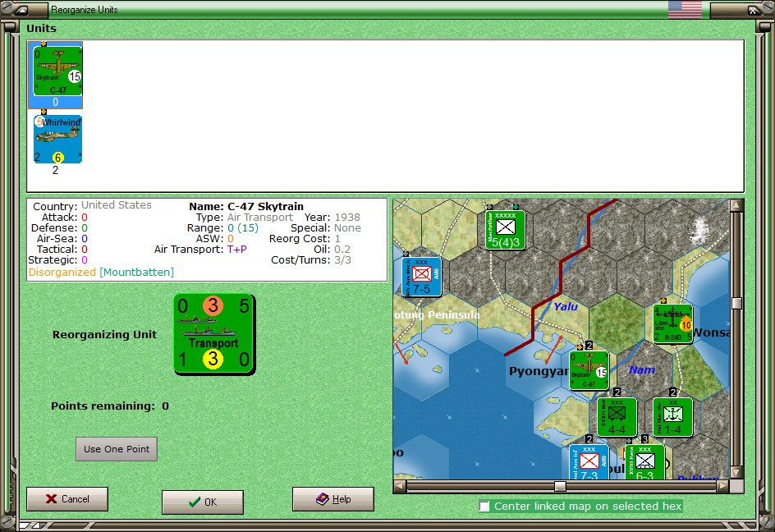Click the Yalu river label on map
Screen dimensions: 775x532
[x=566, y=306]
